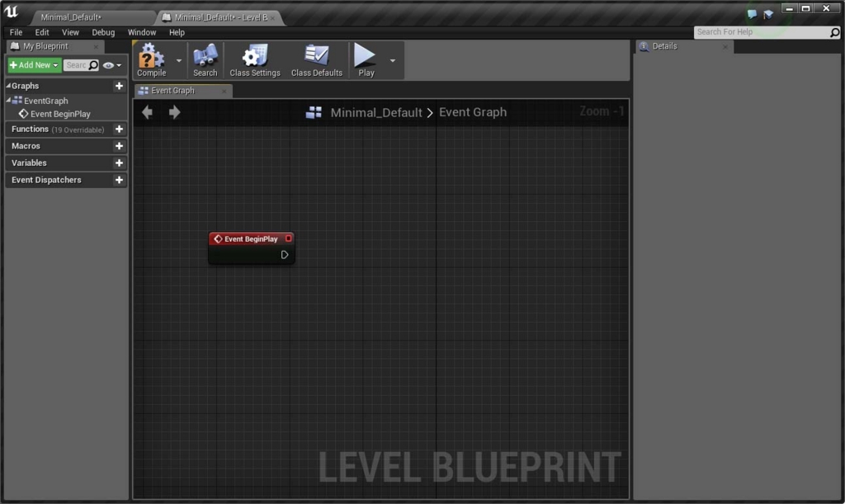
Task: Click the tutorials graduation cap icon
Action: click(768, 15)
